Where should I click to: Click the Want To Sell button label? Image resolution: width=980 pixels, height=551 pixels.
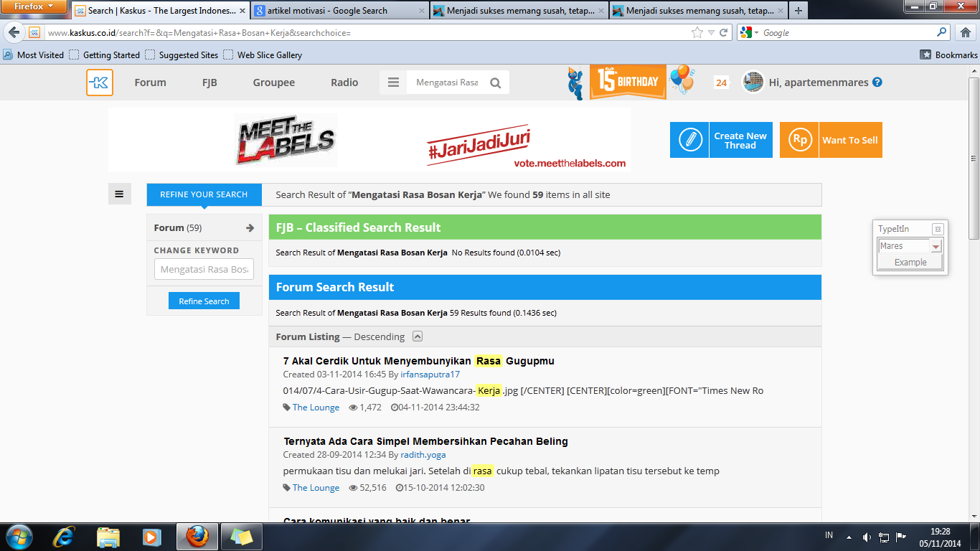click(850, 140)
